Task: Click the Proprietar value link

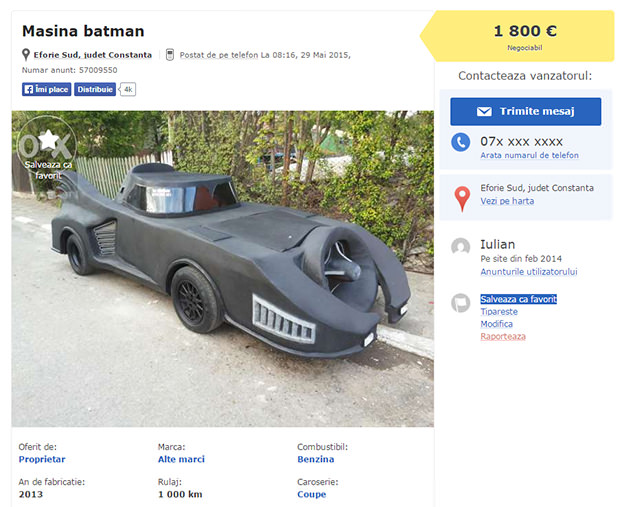Action: tap(44, 460)
